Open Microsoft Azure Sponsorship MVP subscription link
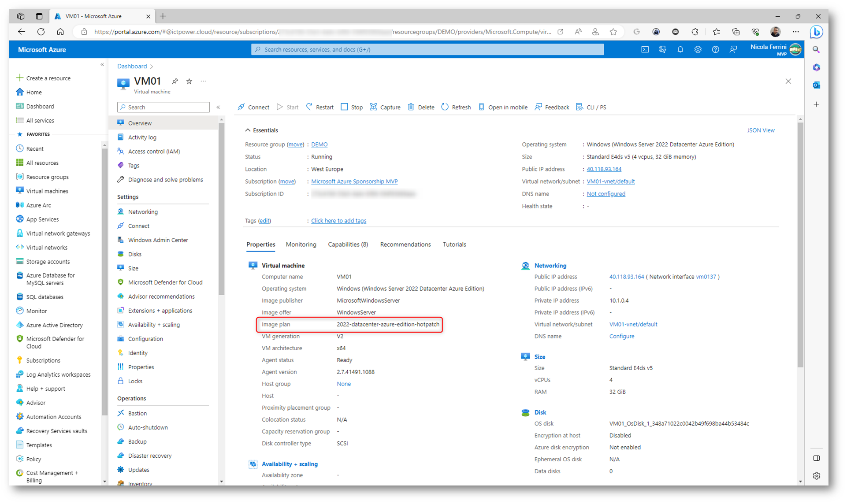 [x=354, y=182]
